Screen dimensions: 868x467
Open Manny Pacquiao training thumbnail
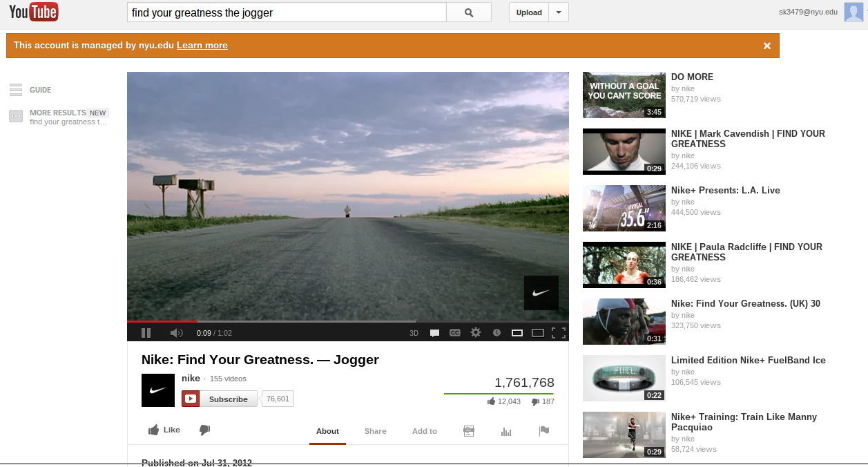point(624,435)
